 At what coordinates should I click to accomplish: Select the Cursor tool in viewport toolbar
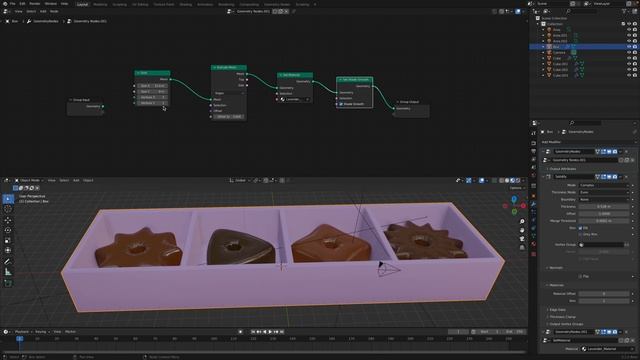(8, 209)
